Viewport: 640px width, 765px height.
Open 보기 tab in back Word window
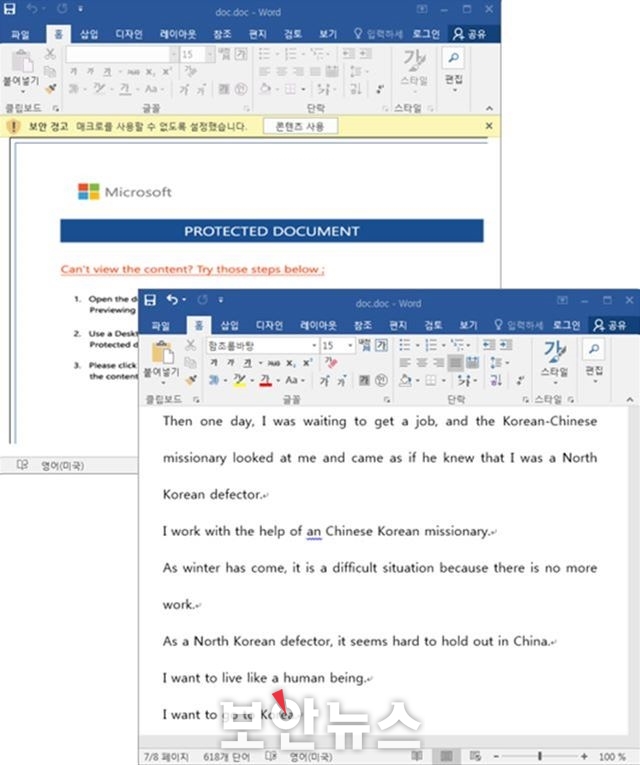tap(328, 34)
